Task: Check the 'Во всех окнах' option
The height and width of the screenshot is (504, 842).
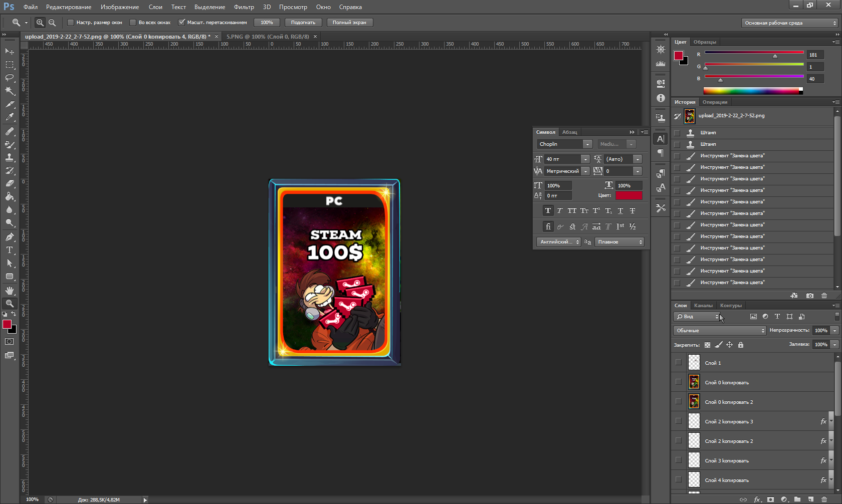Action: click(x=133, y=23)
